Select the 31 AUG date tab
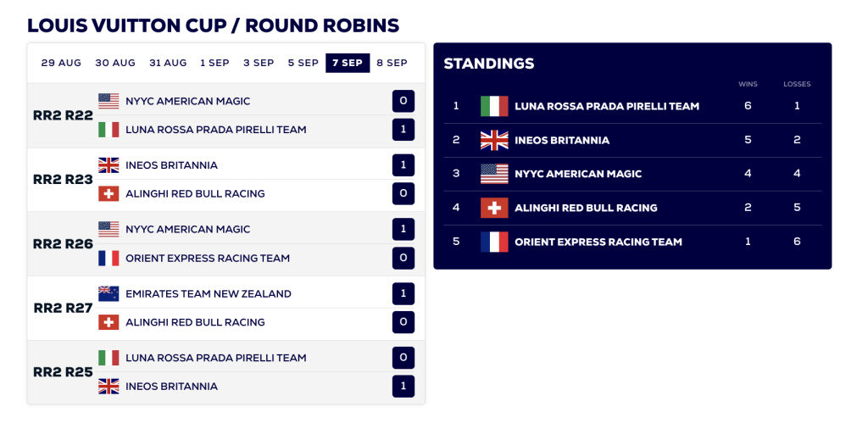This screenshot has width=868, height=429. click(x=168, y=63)
